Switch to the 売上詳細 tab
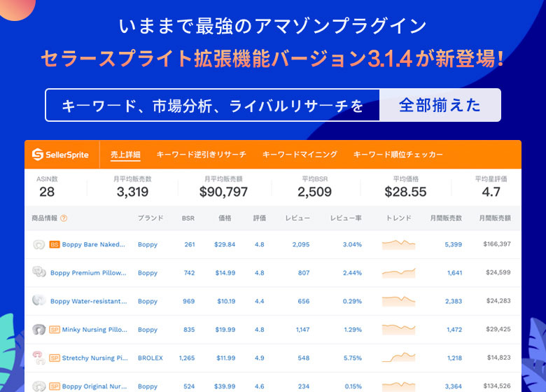Image resolution: width=546 pixels, height=392 pixels. point(125,154)
